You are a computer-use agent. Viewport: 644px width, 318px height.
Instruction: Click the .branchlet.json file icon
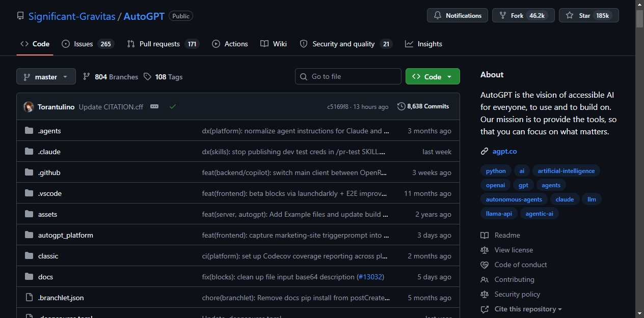coord(29,298)
